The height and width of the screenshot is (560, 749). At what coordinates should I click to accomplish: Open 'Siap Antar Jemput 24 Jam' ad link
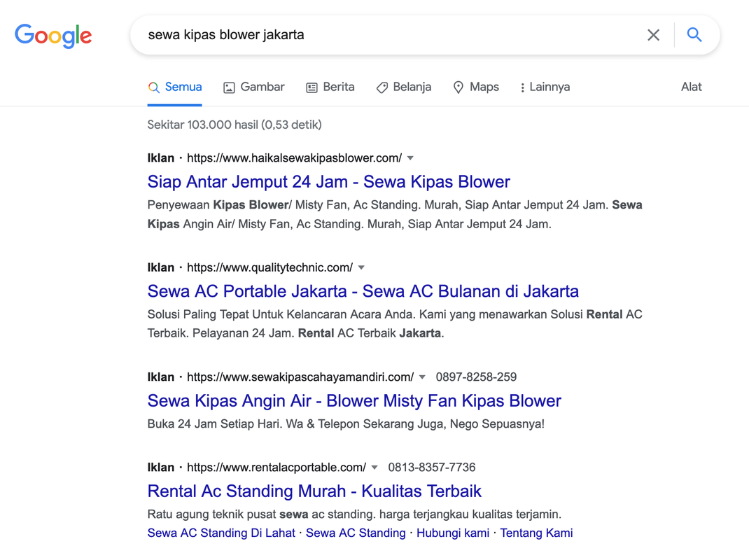(328, 182)
